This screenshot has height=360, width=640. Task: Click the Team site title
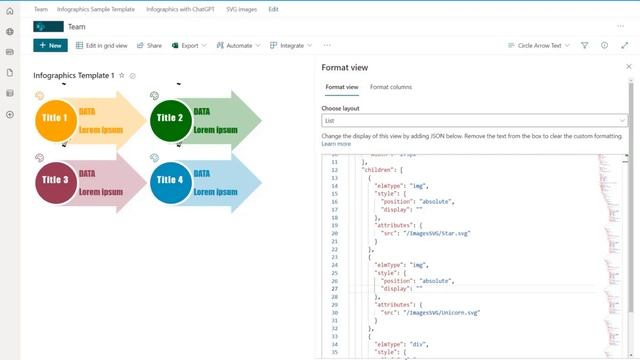click(77, 27)
